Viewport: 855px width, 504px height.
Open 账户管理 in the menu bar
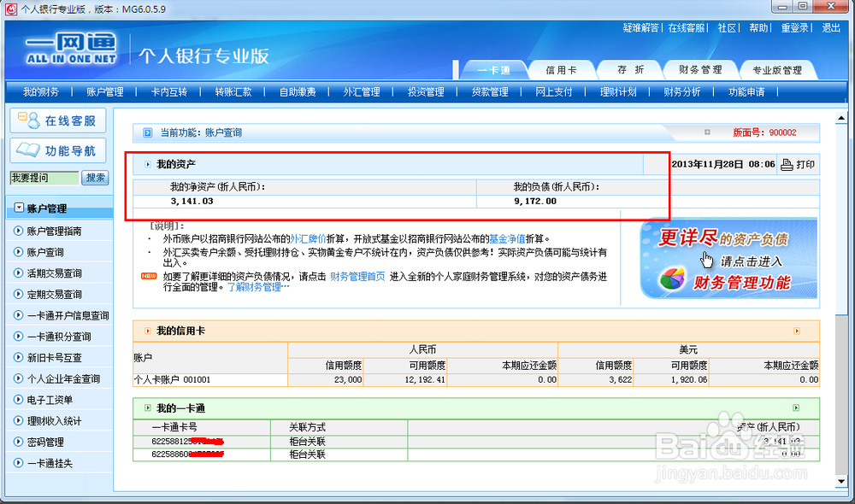pos(104,92)
